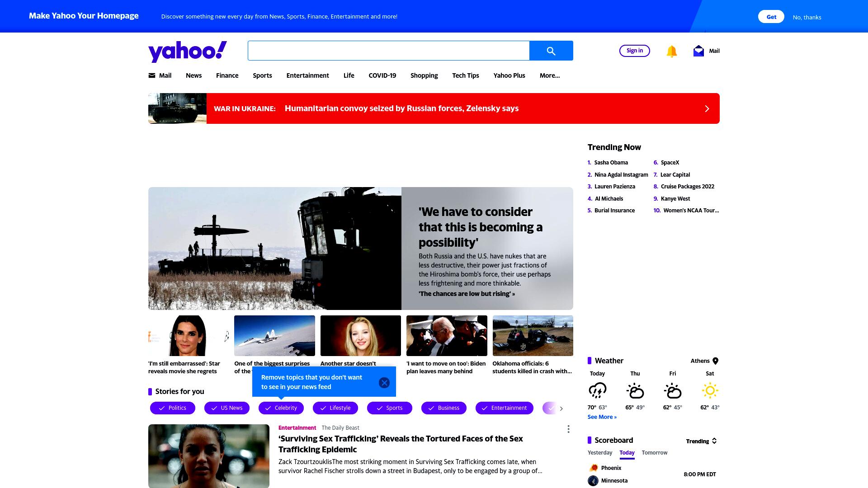868x488 pixels.
Task: Click trending topic Burial Insurance
Action: pos(614,211)
